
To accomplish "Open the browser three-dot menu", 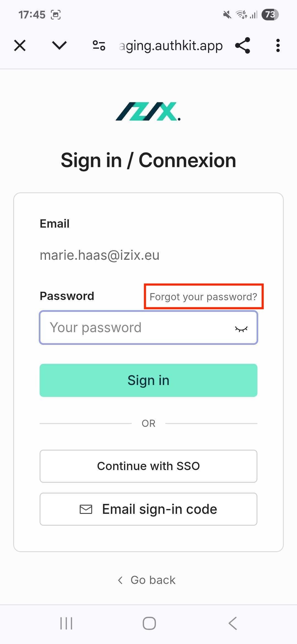I will click(x=278, y=45).
